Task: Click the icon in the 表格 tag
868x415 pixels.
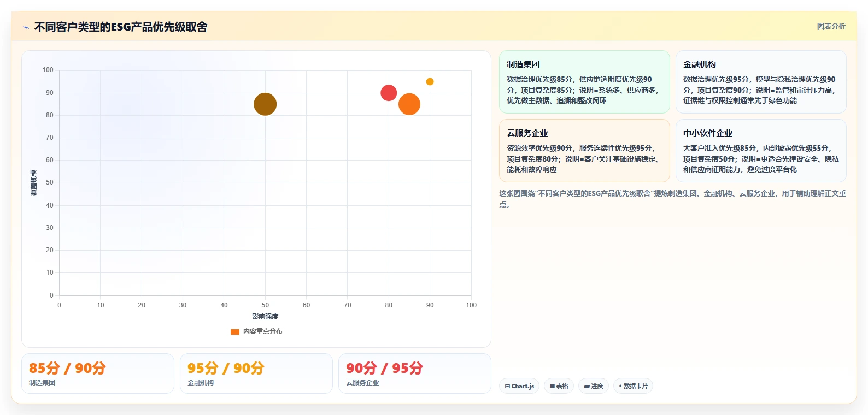Action: coord(552,386)
